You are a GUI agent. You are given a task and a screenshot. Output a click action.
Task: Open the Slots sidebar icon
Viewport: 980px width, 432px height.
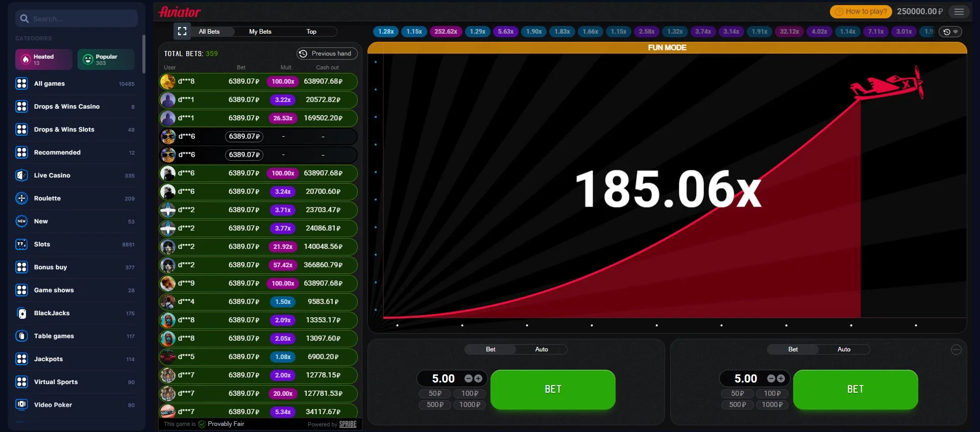[x=21, y=244]
